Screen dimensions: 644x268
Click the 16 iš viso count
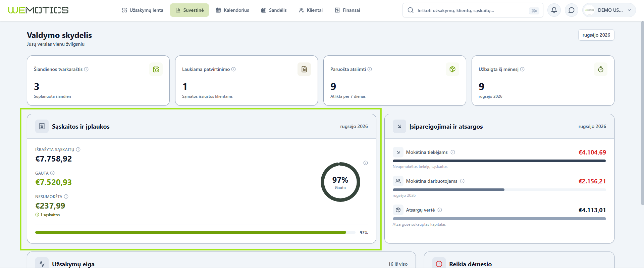(x=398, y=264)
